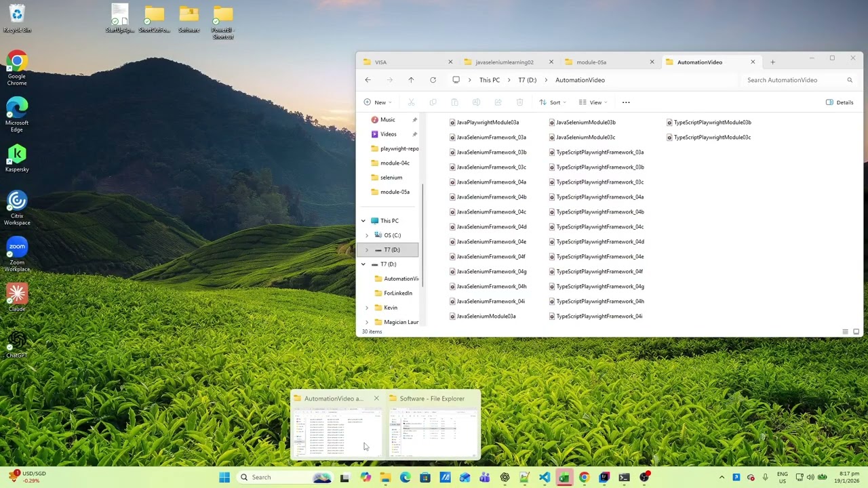This screenshot has width=868, height=488.
Task: Click breadcrumb chevron after This PC
Action: tap(509, 80)
